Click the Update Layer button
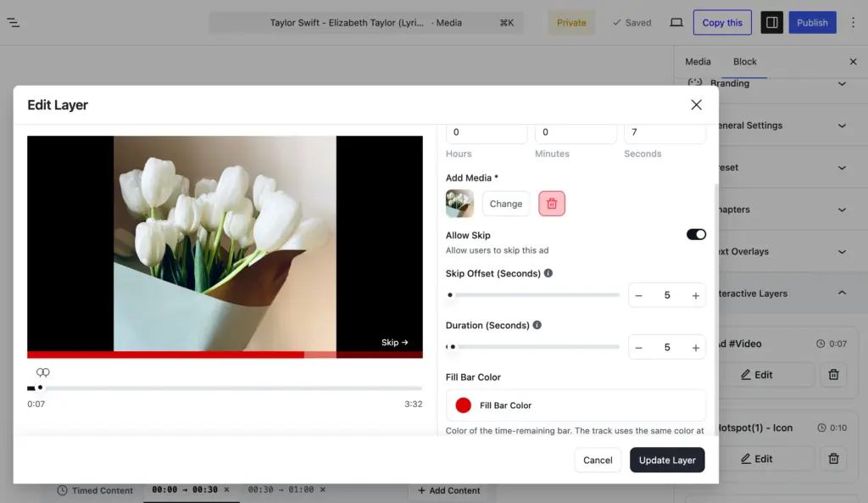This screenshot has height=503, width=868. pos(667,460)
